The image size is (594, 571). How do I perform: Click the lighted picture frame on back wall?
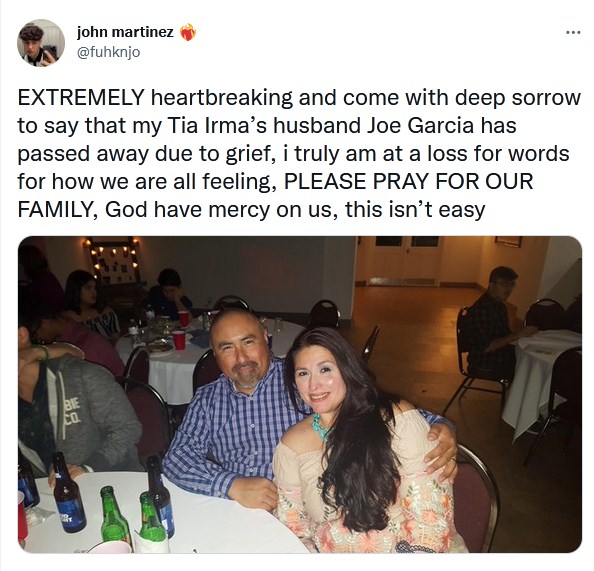pyautogui.click(x=112, y=260)
